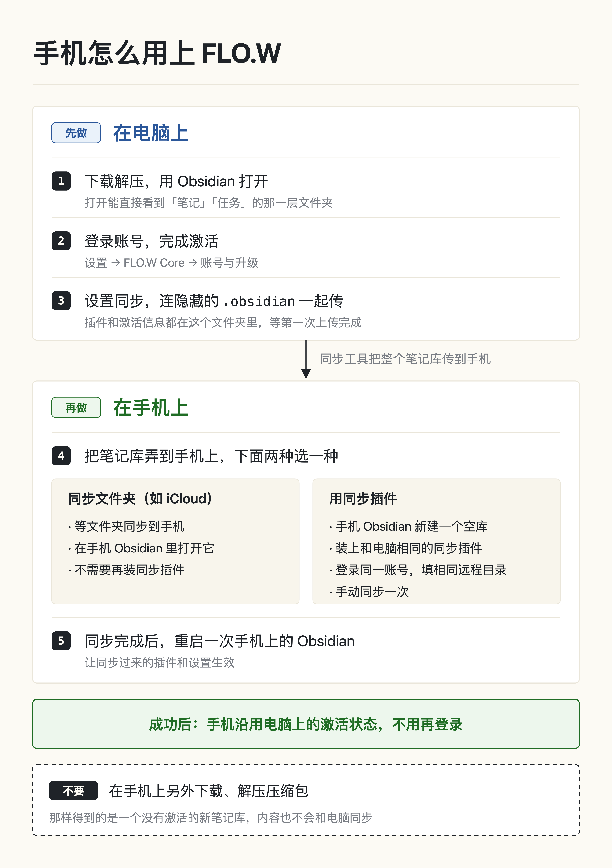Viewport: 612px width, 868px height.
Task: Click the green 再做 tag
Action: coord(76,408)
